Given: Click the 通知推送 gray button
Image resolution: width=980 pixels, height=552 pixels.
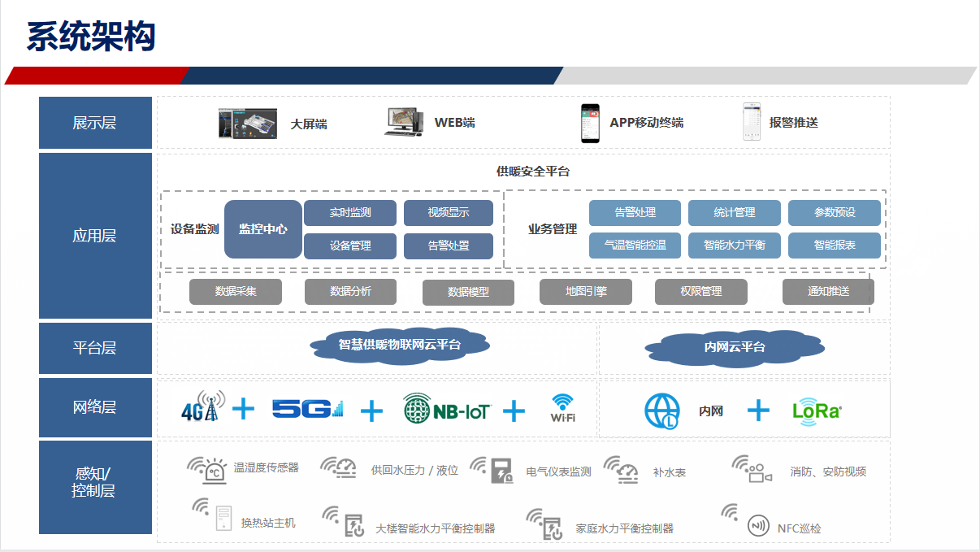Looking at the screenshot, I should (827, 291).
